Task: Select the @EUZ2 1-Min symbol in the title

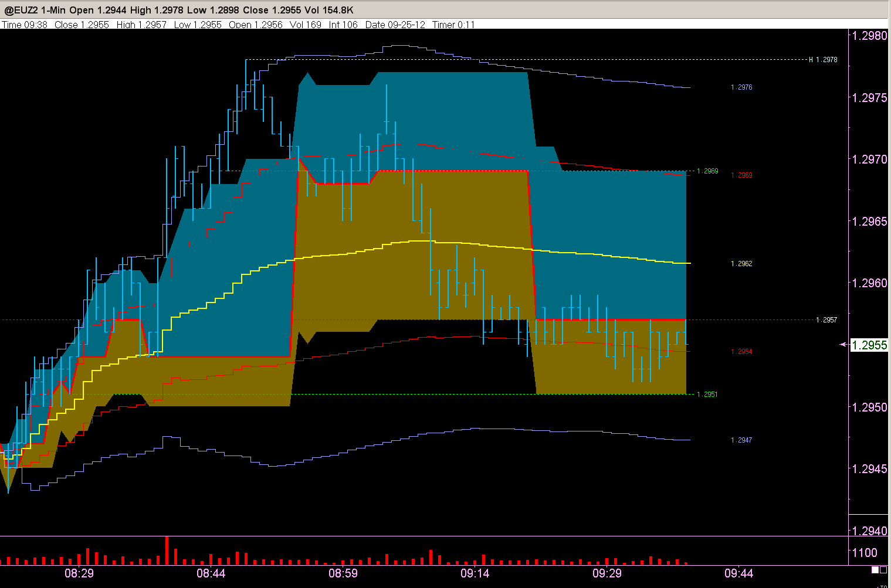Action: click(35, 11)
